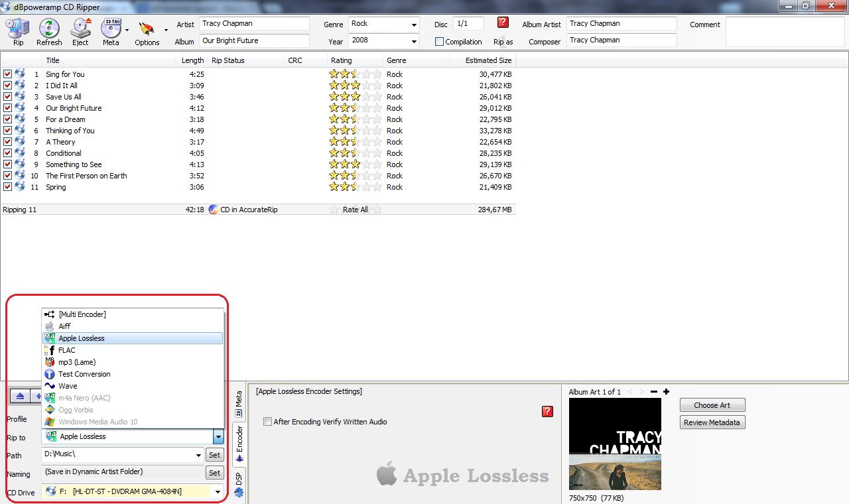Click the Review Metadata button

coord(712,422)
